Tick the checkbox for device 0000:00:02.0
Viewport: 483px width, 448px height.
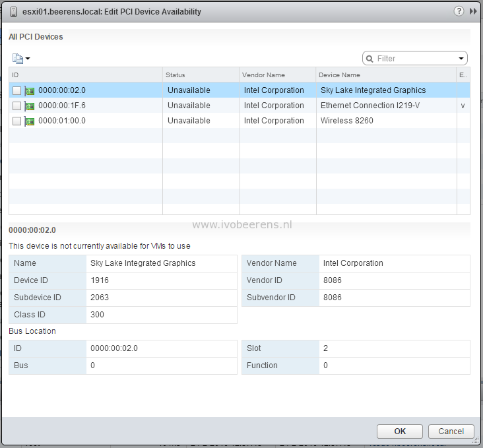click(16, 90)
